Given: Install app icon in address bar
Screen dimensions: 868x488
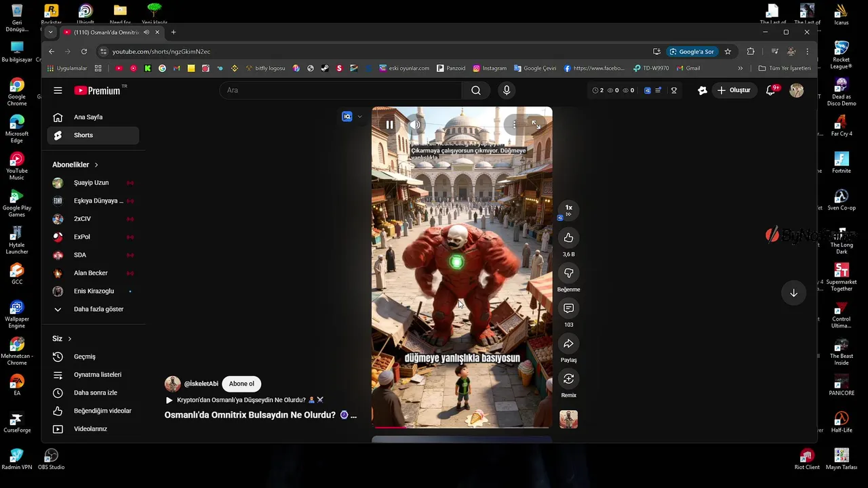Looking at the screenshot, I should click(x=656, y=52).
